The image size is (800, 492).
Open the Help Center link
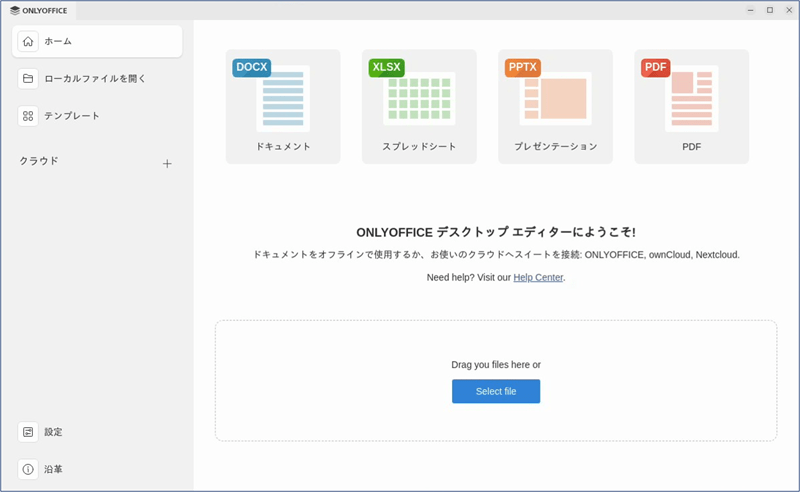[538, 277]
